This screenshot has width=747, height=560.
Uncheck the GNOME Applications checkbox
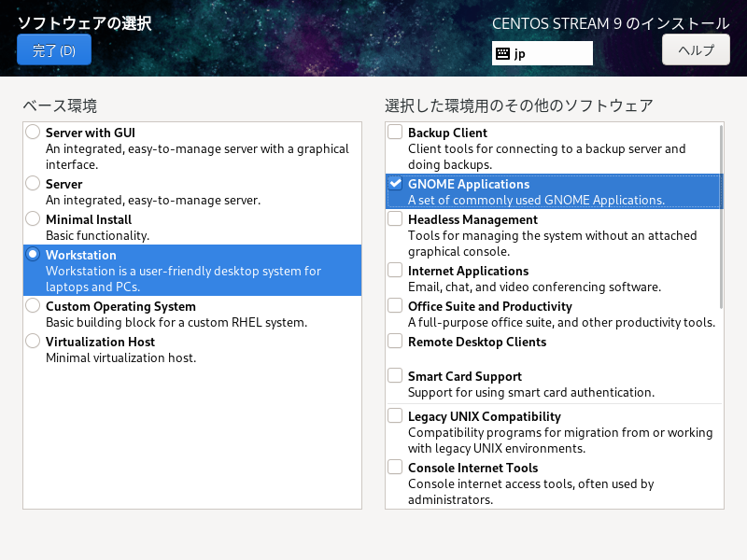click(x=395, y=183)
